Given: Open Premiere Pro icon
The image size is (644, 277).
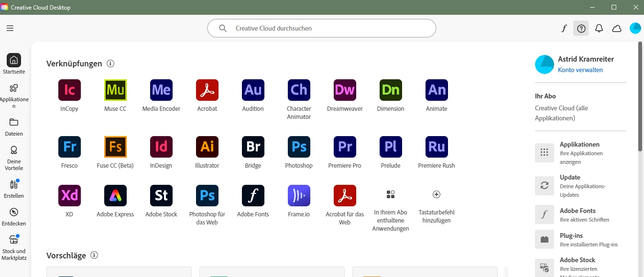Looking at the screenshot, I should point(345,147).
